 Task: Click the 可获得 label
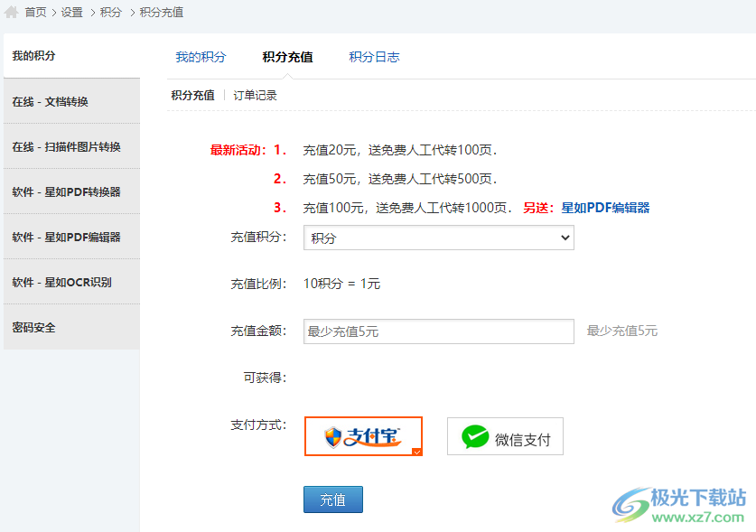265,378
